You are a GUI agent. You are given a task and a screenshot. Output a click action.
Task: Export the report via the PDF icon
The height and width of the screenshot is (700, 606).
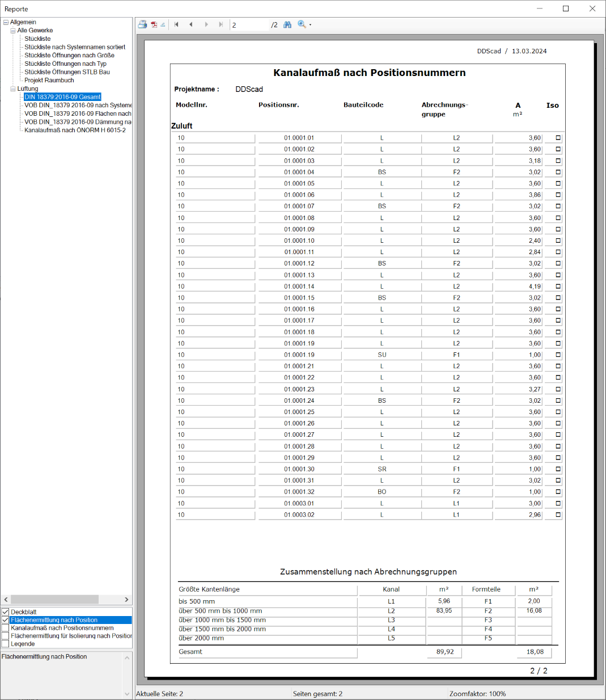click(x=154, y=24)
